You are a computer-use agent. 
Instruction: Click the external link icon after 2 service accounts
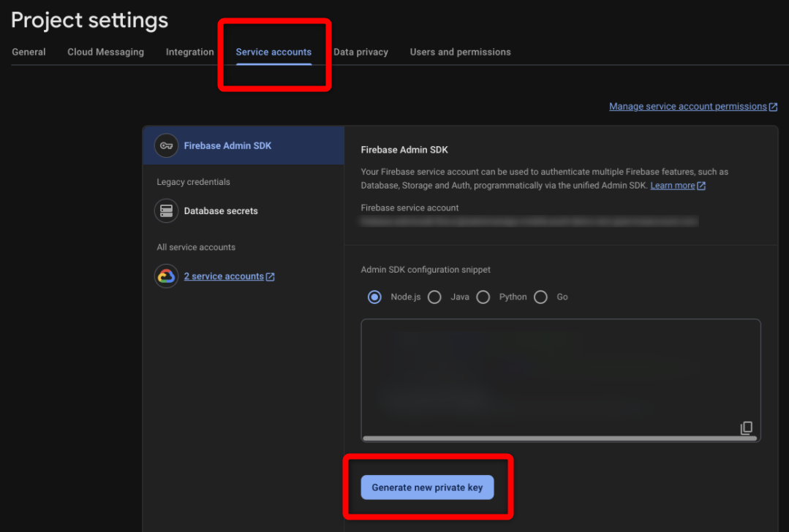click(271, 276)
